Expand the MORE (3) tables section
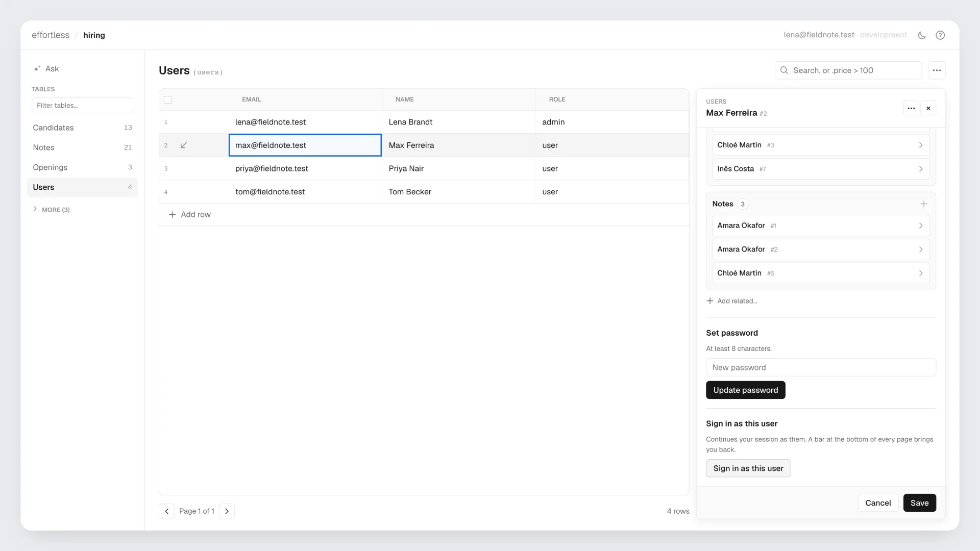 [x=51, y=210]
